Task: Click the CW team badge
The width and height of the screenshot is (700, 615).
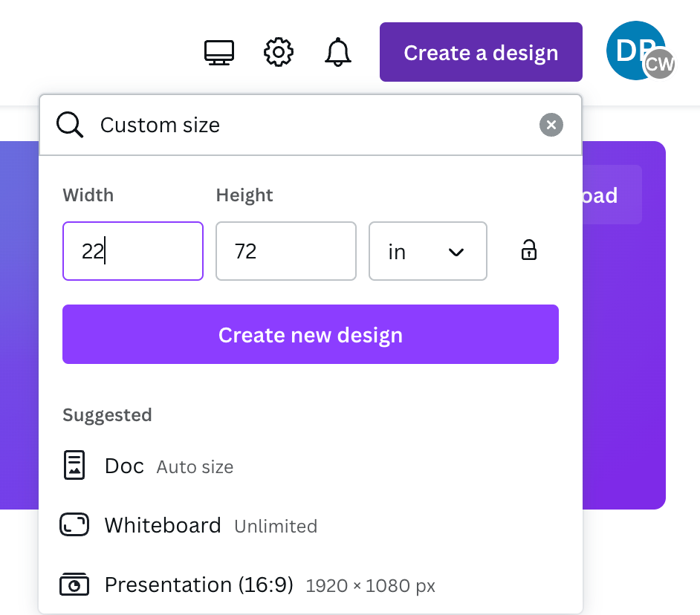Action: coord(659,65)
